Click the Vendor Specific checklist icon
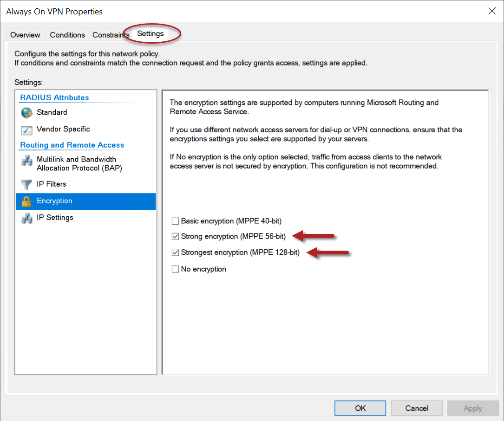The image size is (504, 421). (x=26, y=130)
